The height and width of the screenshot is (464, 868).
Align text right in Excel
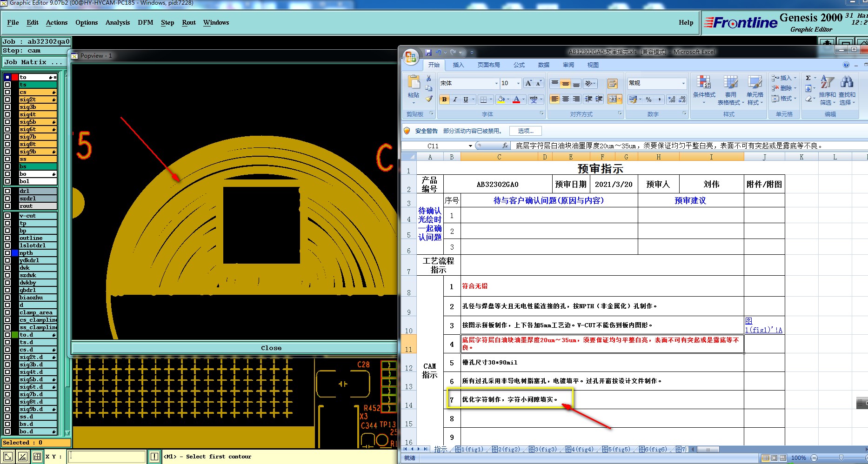pyautogui.click(x=576, y=99)
